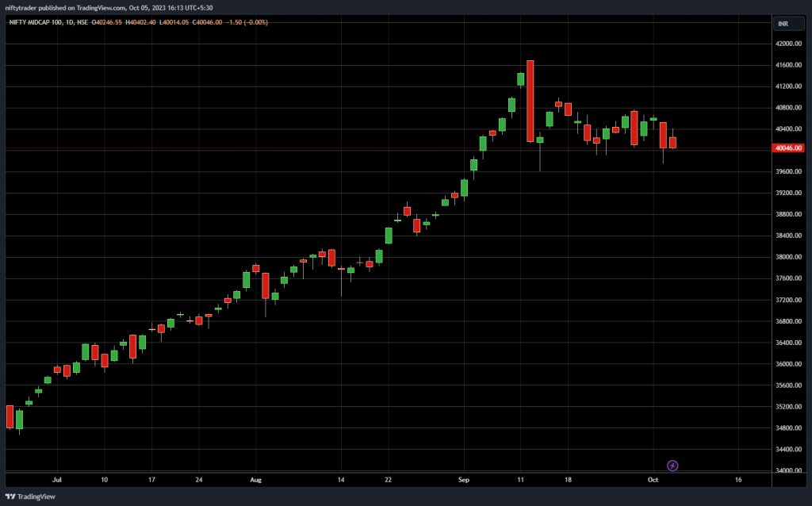Click the 34400.00 price axis label

788,449
